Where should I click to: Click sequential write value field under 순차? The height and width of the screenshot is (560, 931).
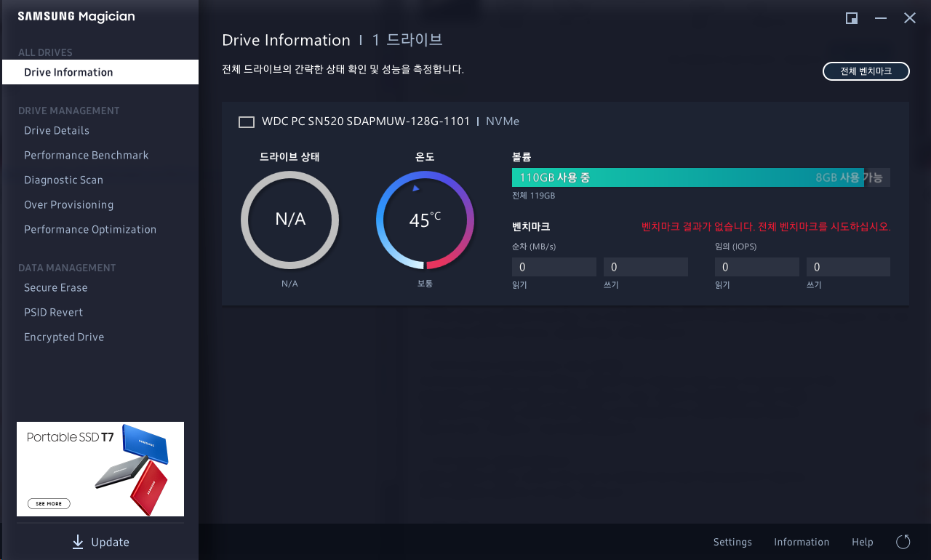(646, 267)
